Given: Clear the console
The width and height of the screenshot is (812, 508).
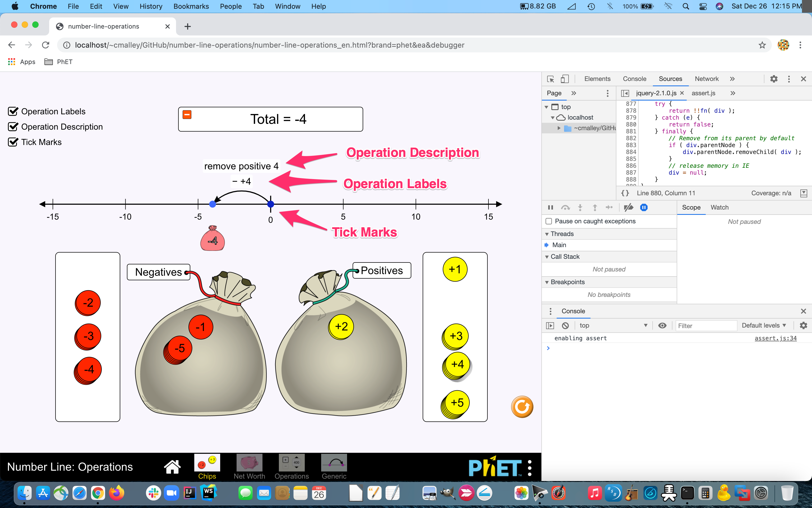Looking at the screenshot, I should tap(565, 325).
